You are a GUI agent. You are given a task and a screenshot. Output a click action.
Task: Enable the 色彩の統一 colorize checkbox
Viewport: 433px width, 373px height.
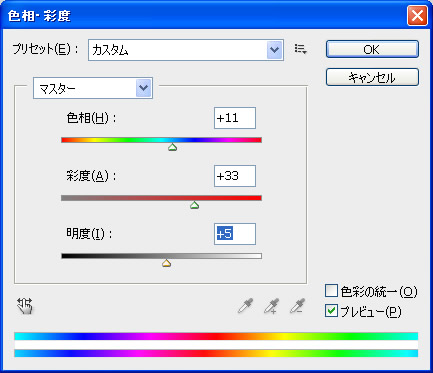[331, 291]
